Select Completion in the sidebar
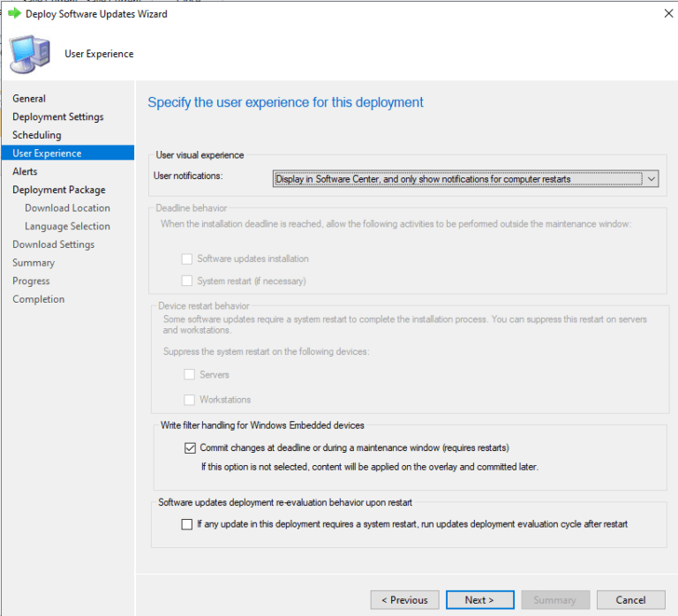Viewport: 678px width, 616px height. pyautogui.click(x=39, y=299)
